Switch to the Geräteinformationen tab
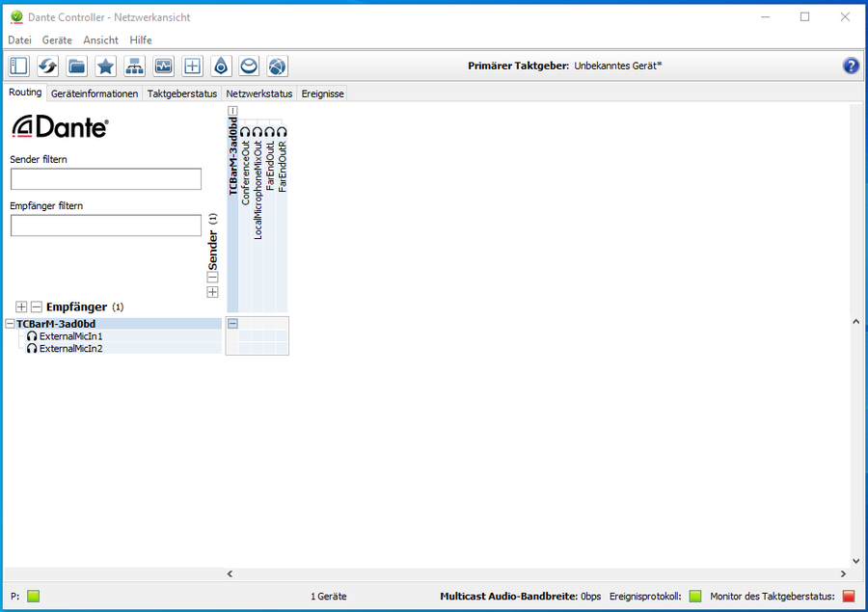Viewport: 868px width, 612px height. pos(95,93)
